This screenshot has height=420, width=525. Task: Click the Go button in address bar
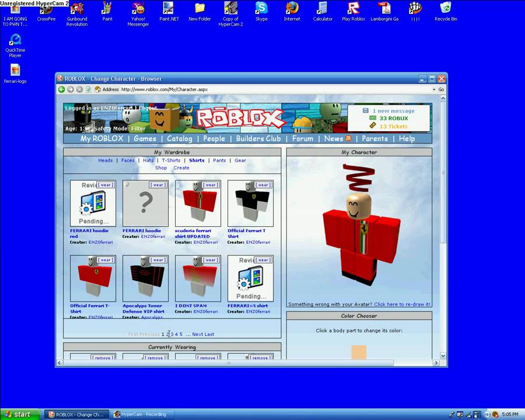[x=442, y=89]
